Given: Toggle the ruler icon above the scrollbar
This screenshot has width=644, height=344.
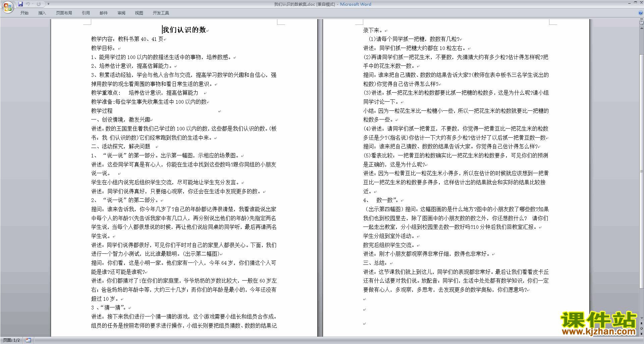Looking at the screenshot, I should click(x=642, y=23).
